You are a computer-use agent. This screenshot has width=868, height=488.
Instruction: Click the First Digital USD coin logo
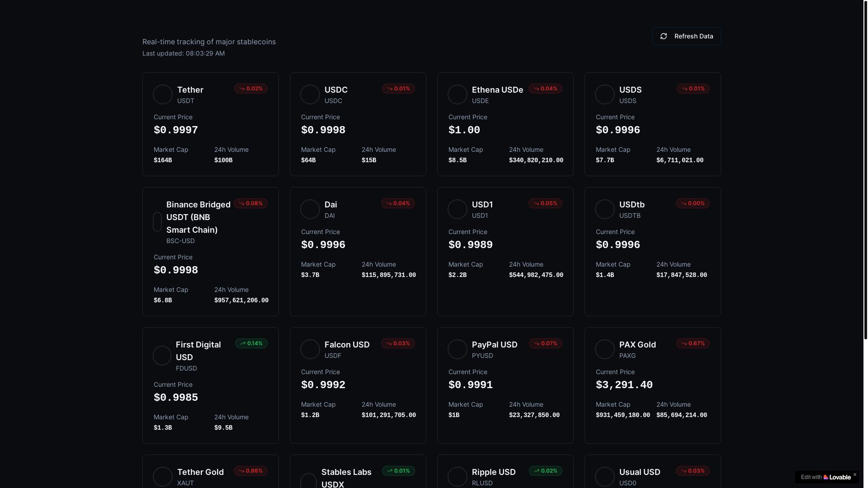coord(162,356)
